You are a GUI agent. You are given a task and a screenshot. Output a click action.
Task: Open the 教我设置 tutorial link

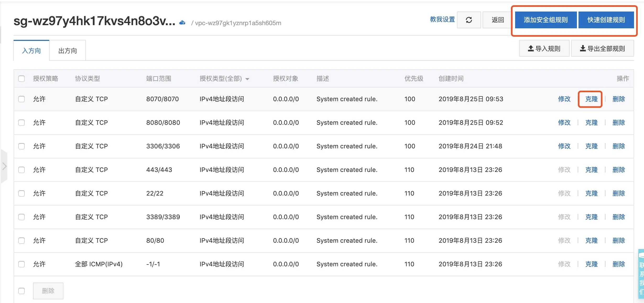(x=442, y=19)
